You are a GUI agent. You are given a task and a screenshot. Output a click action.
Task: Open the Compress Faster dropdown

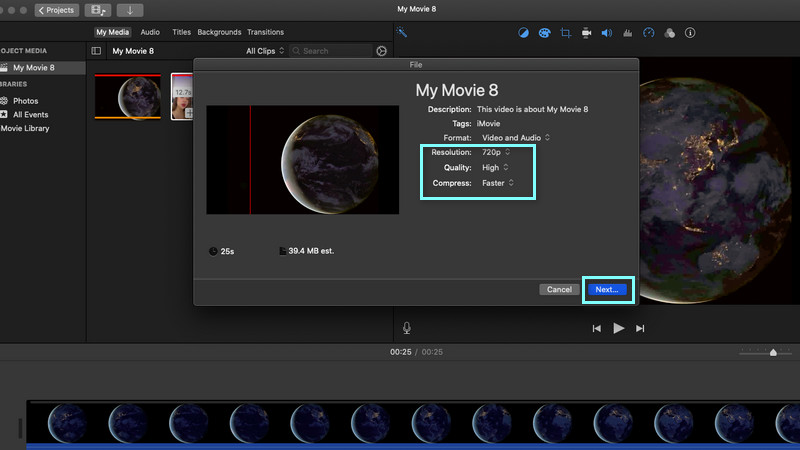tap(497, 183)
